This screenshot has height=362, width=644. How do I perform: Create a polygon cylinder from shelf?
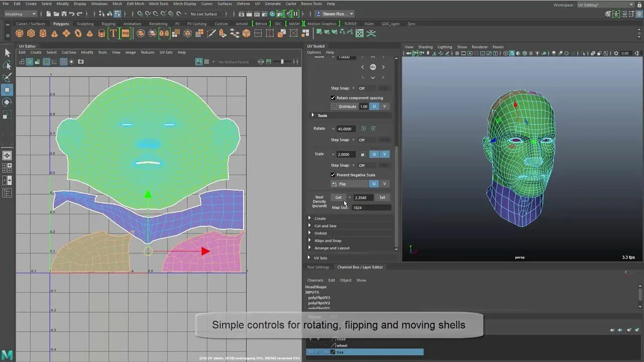pos(43,33)
